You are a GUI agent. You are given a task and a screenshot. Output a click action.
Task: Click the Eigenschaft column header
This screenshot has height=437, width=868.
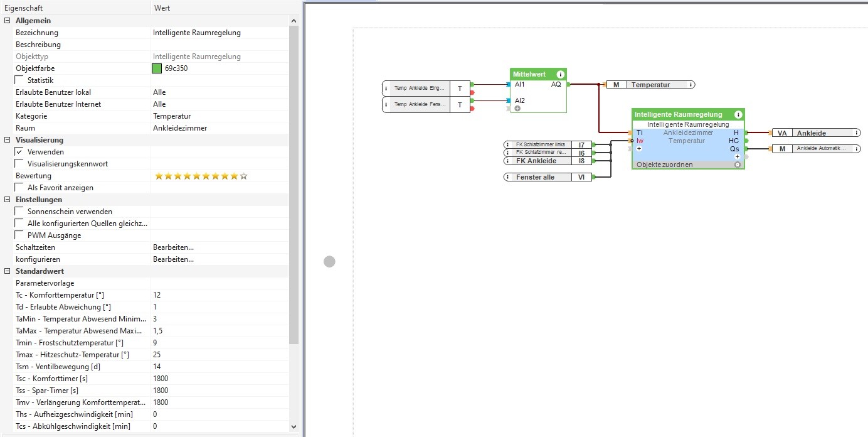pos(75,8)
